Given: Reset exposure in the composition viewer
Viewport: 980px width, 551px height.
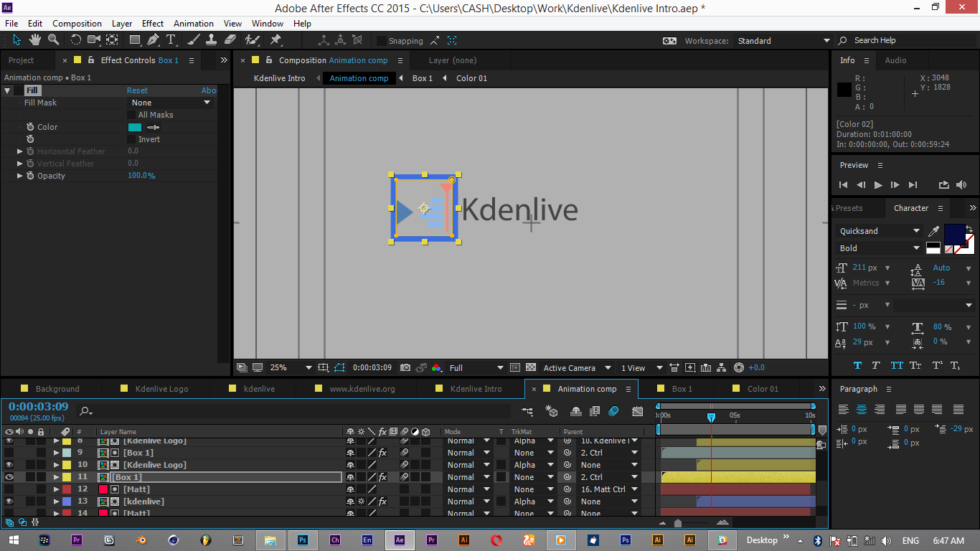Looking at the screenshot, I should pos(740,368).
